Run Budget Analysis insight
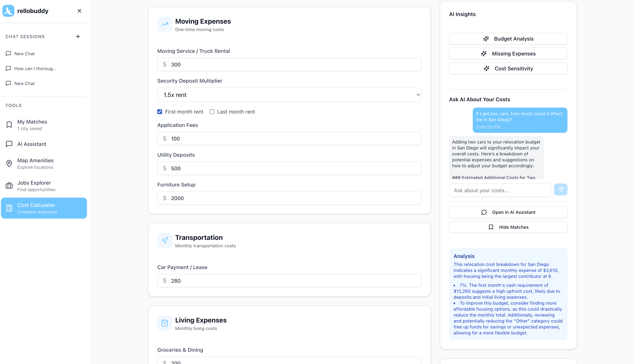Image resolution: width=633 pixels, height=364 pixels. coord(508,39)
